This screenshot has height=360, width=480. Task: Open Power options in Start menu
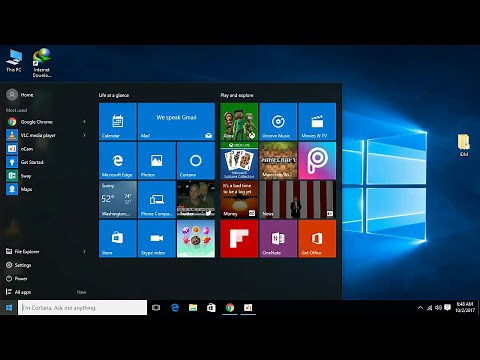47,278
